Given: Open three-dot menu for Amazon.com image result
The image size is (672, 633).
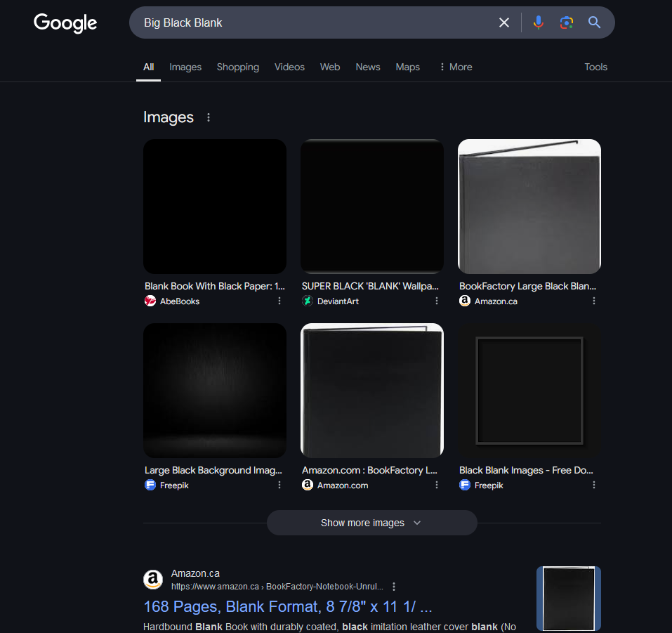Looking at the screenshot, I should [x=437, y=485].
